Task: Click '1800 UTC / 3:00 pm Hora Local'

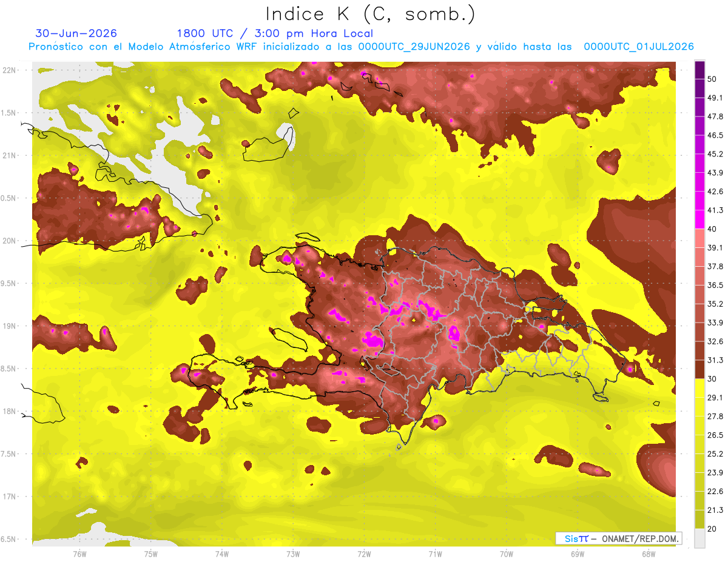Action: pyautogui.click(x=275, y=33)
